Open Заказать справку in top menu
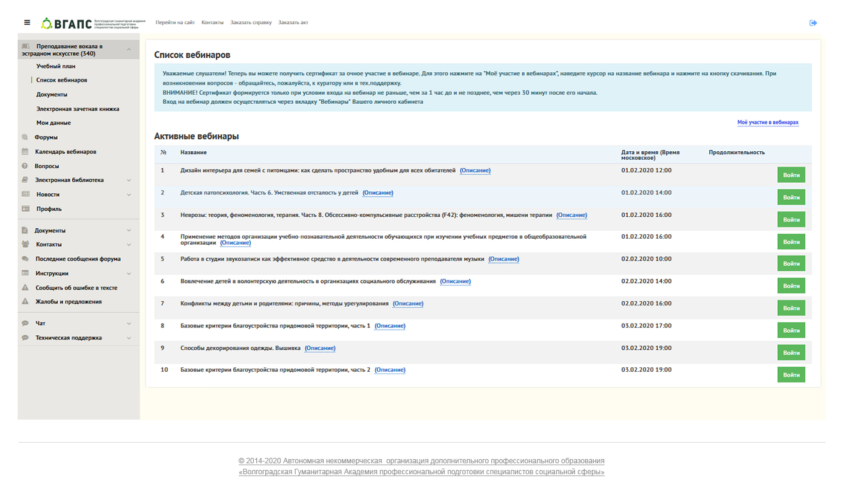The height and width of the screenshot is (504, 844). 251,23
